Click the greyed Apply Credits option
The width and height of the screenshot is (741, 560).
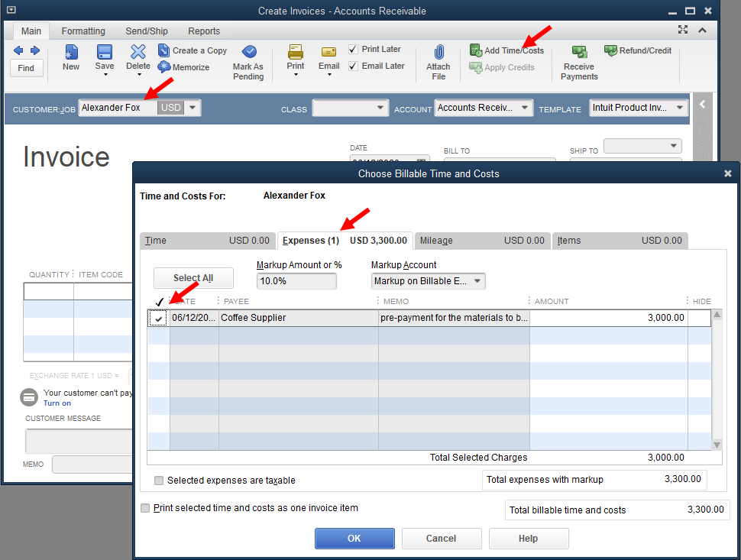click(x=502, y=67)
